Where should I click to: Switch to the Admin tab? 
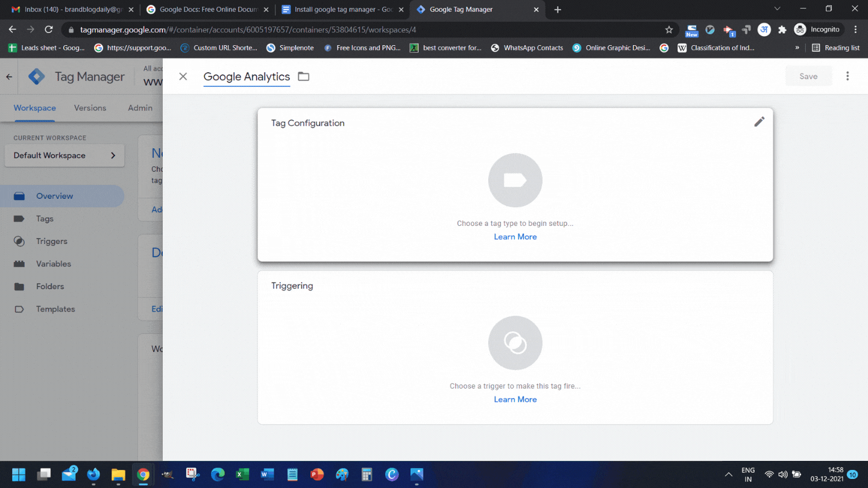tap(140, 108)
